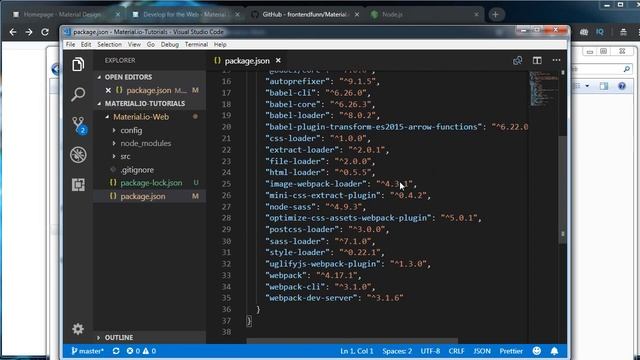Open the Terminal menu
The image size is (640, 360).
[196, 44]
